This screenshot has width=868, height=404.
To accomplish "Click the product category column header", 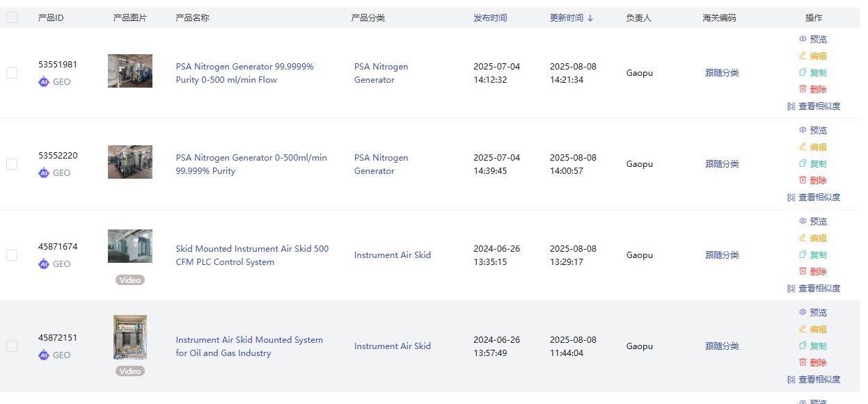I will pyautogui.click(x=368, y=18).
